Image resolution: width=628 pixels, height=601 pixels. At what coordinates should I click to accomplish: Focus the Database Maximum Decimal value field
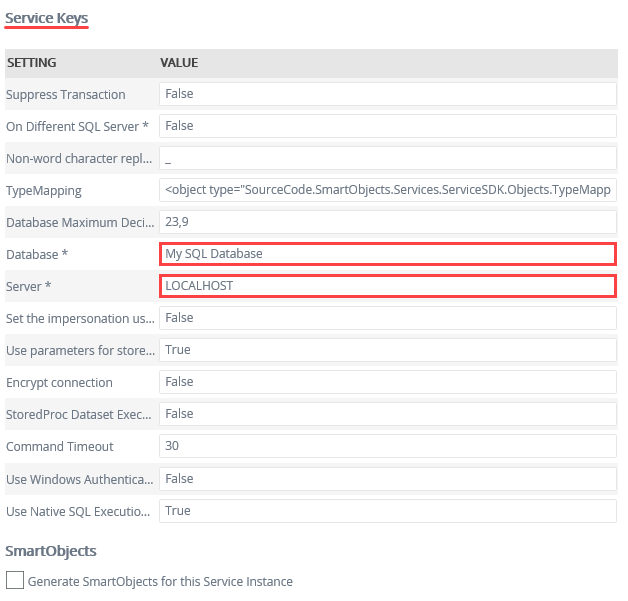pos(387,222)
